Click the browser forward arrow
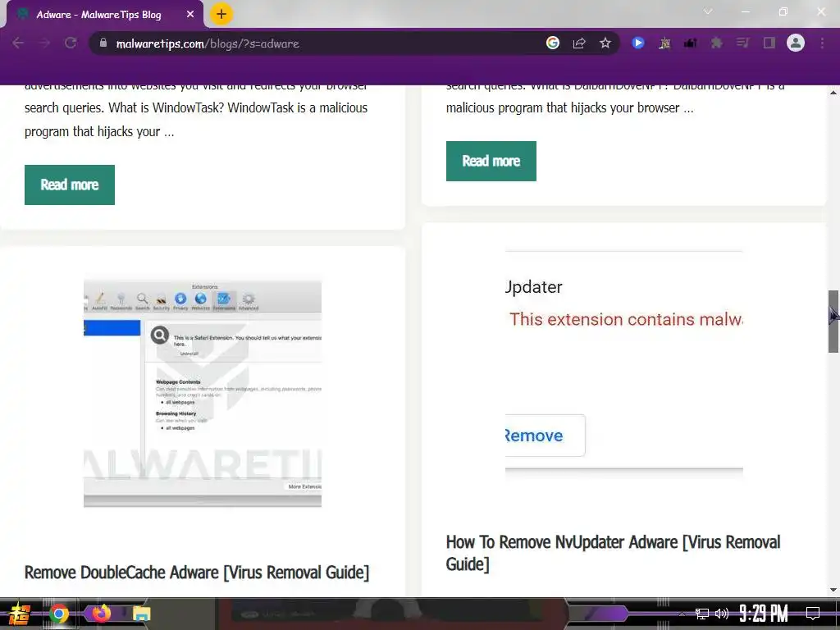 point(44,43)
